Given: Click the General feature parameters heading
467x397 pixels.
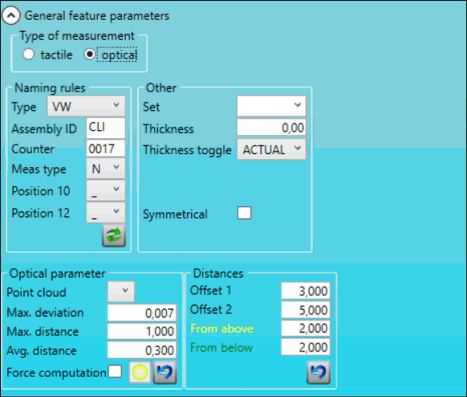Looking at the screenshot, I should pyautogui.click(x=97, y=16).
